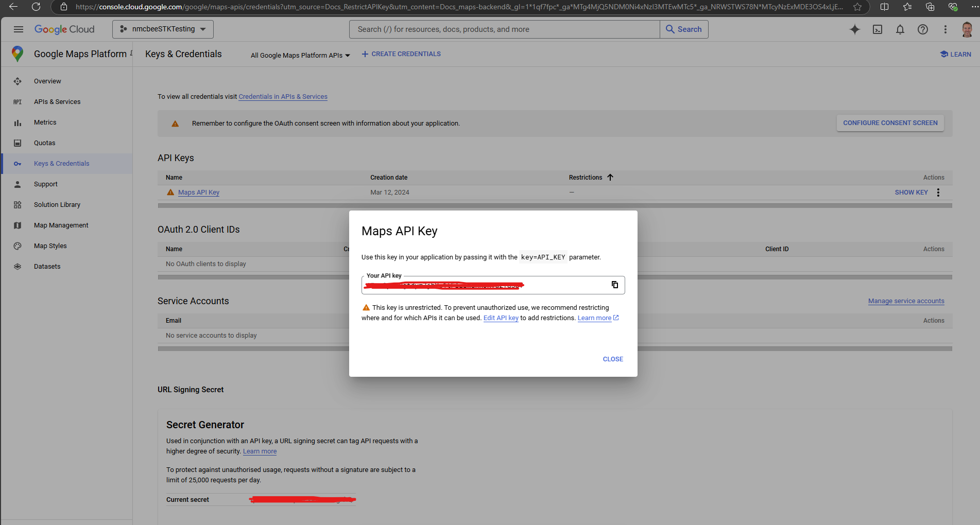
Task: Open the notifications bell
Action: 900,29
